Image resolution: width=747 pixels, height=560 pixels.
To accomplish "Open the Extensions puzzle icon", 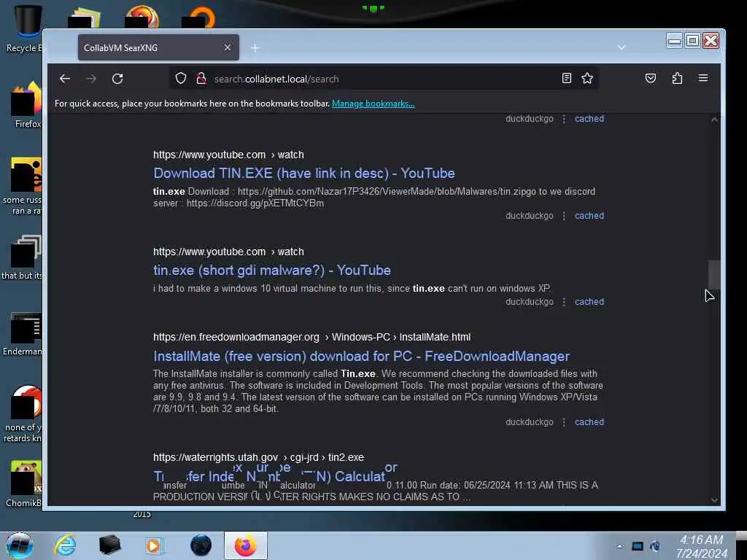I will [x=677, y=78].
